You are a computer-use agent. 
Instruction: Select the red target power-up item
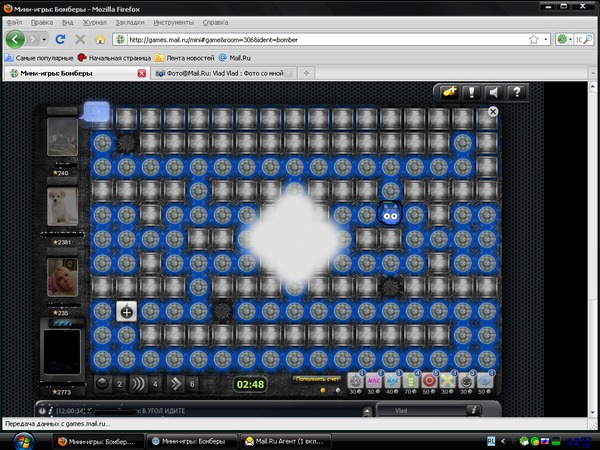point(431,381)
